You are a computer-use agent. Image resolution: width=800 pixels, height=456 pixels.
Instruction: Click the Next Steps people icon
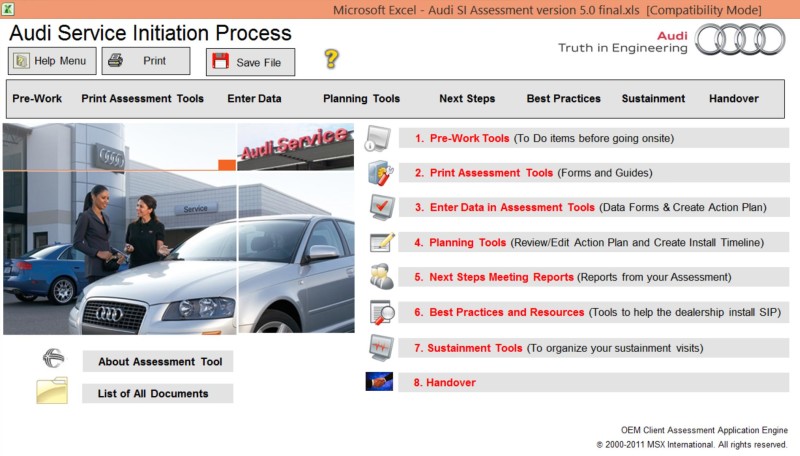point(381,276)
